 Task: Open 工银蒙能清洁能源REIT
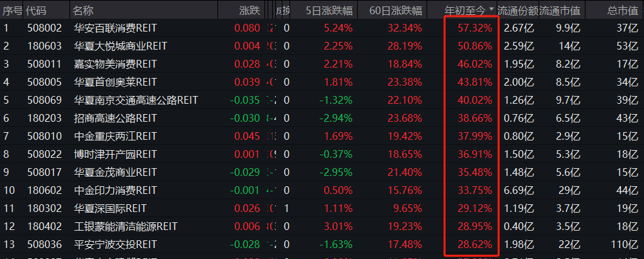coord(125,226)
